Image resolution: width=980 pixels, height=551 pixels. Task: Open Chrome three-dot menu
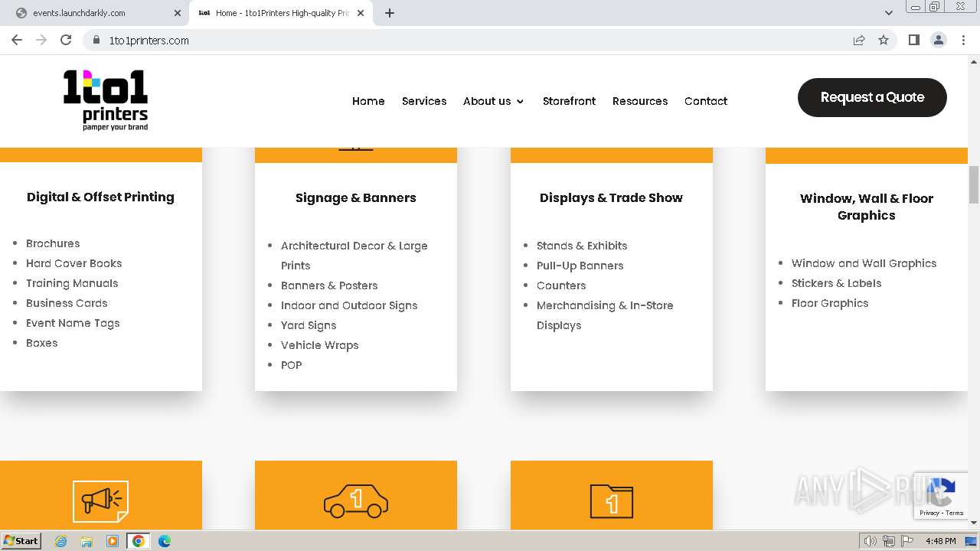(963, 40)
